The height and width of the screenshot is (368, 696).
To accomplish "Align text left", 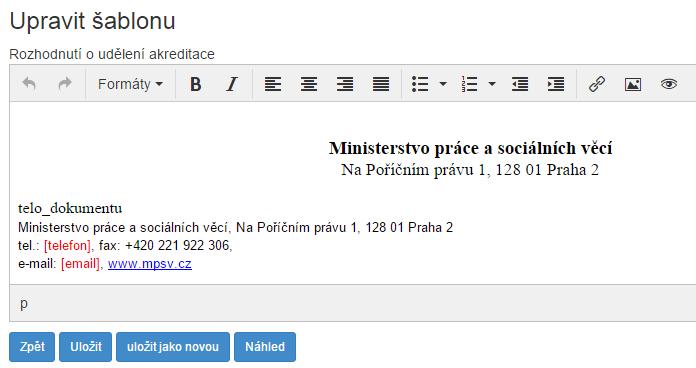I will [x=273, y=83].
